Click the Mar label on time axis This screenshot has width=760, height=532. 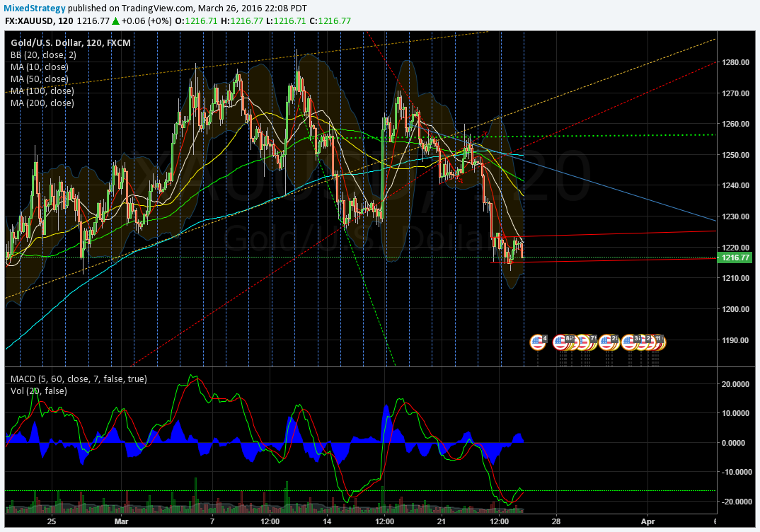point(122,522)
